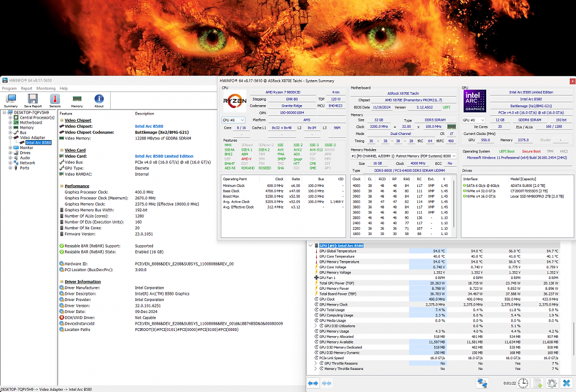
Task: Open the Help menu
Action: coord(64,89)
